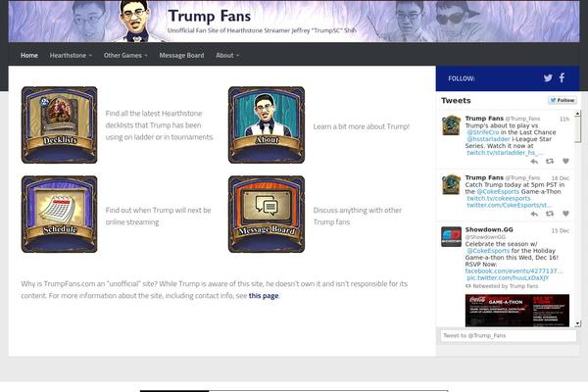Click the 'Learn a bit more about Trump!' text
This screenshot has width=588, height=392.
coord(361,126)
